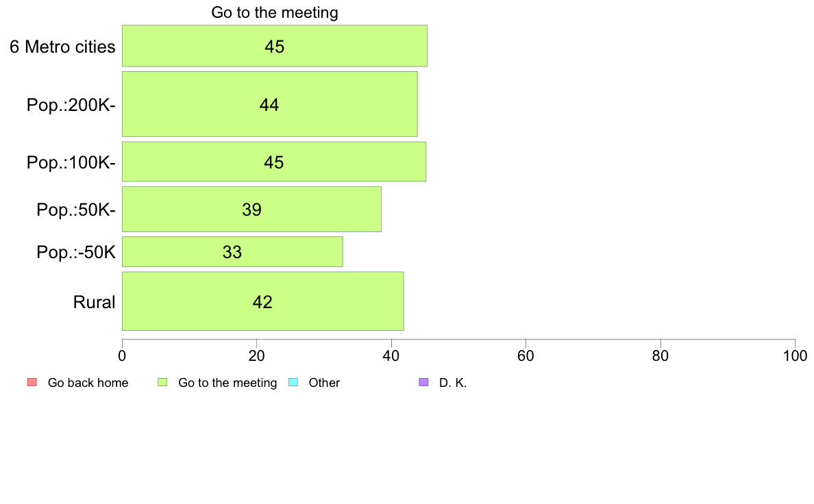814x504 pixels.
Task: Click the red Go back home legend swatch
Action: click(32, 383)
